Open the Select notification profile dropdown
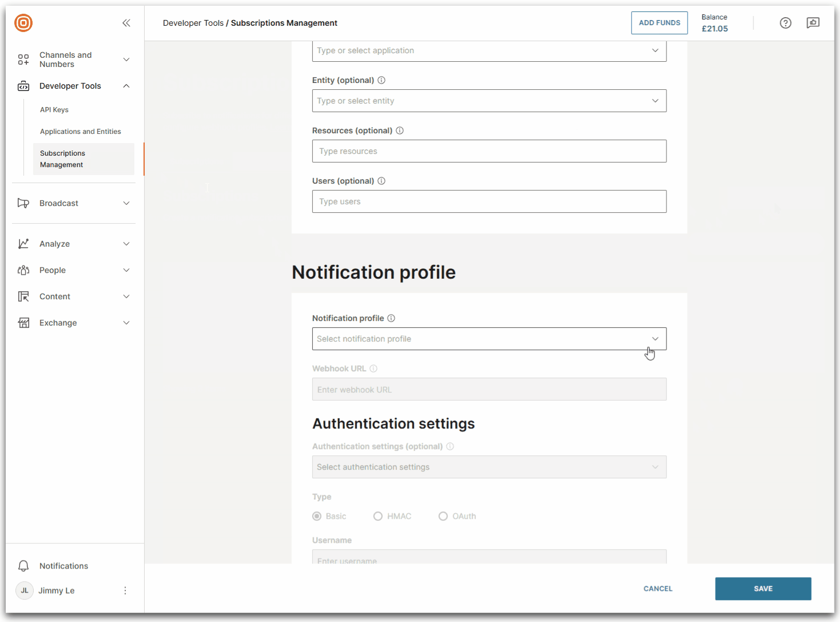840x622 pixels. (489, 339)
